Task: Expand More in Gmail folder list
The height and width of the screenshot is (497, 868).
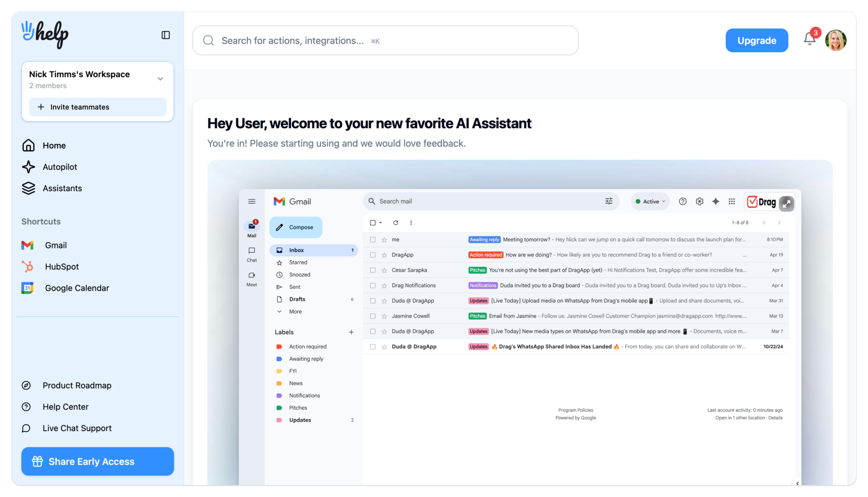Action: tap(295, 312)
